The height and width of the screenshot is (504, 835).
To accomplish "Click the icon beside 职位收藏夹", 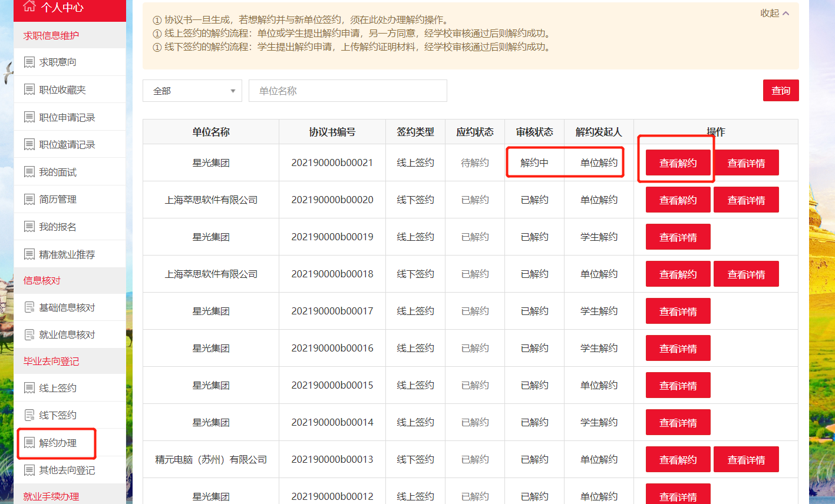I will 29,89.
